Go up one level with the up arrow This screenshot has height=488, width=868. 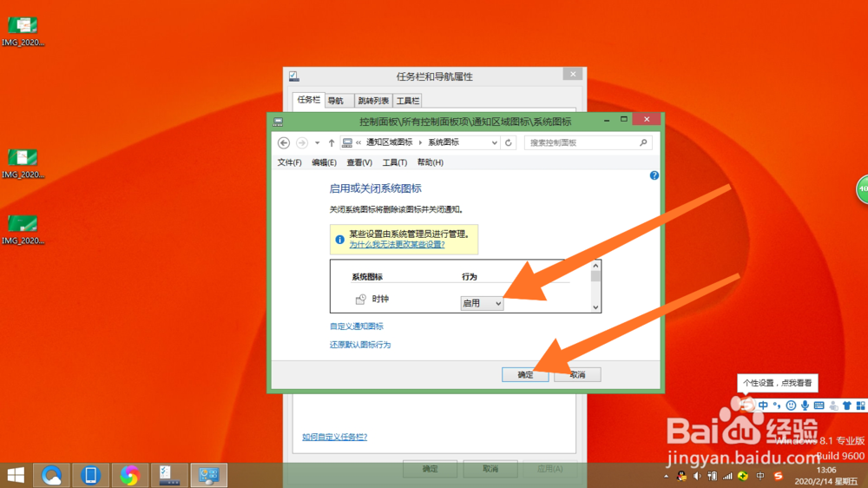pos(332,143)
